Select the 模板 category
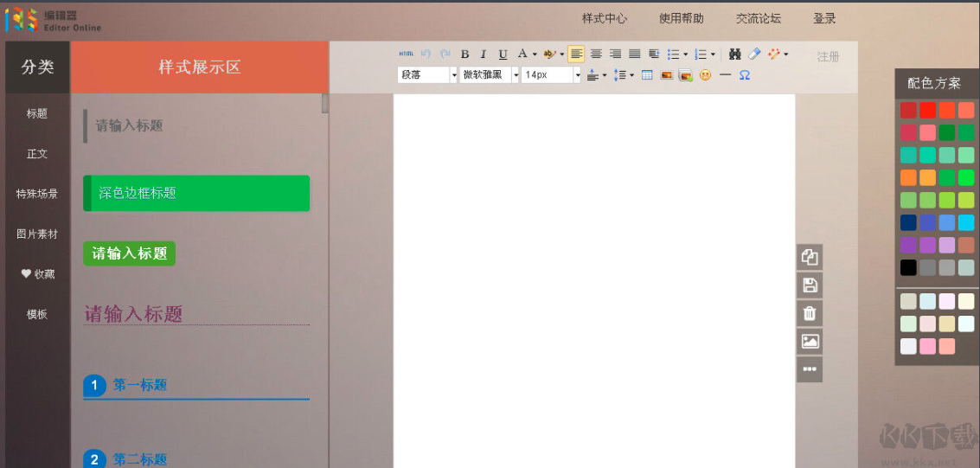 coord(37,314)
